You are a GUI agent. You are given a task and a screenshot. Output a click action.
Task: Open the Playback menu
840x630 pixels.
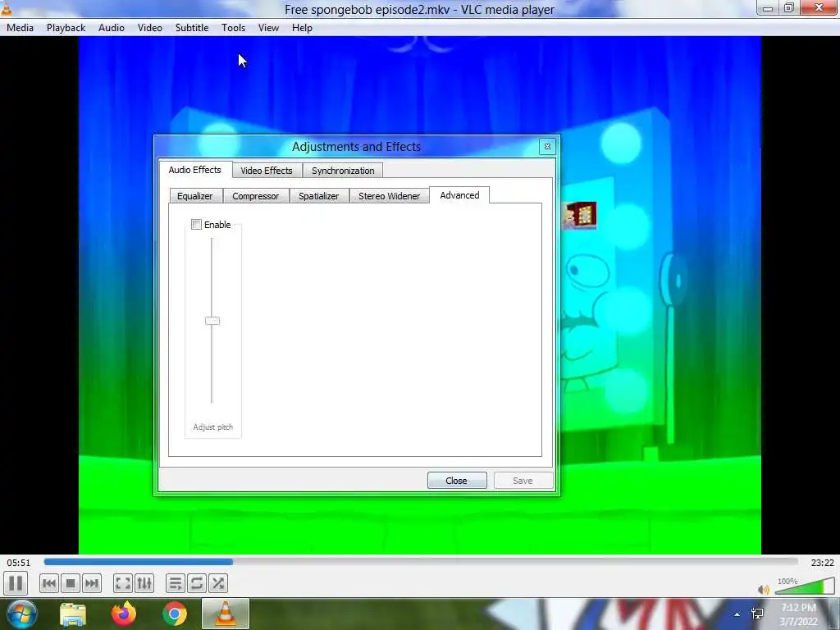coord(66,28)
